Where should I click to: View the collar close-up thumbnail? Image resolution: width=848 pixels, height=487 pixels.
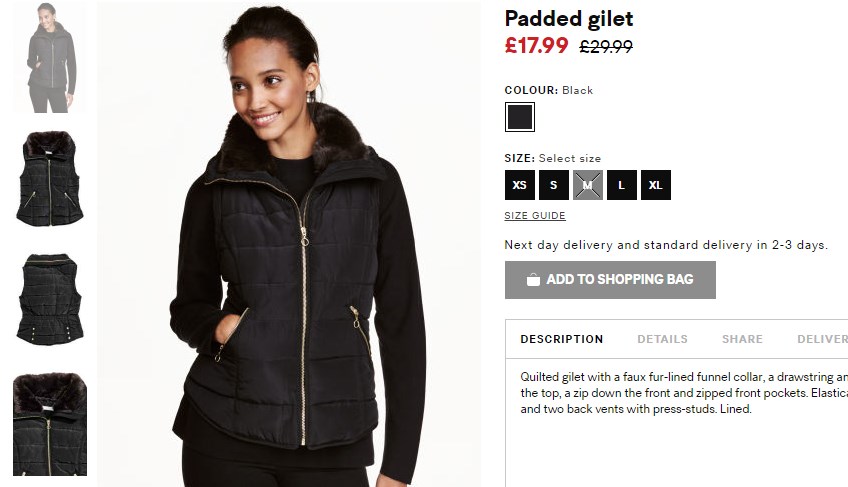(50, 424)
